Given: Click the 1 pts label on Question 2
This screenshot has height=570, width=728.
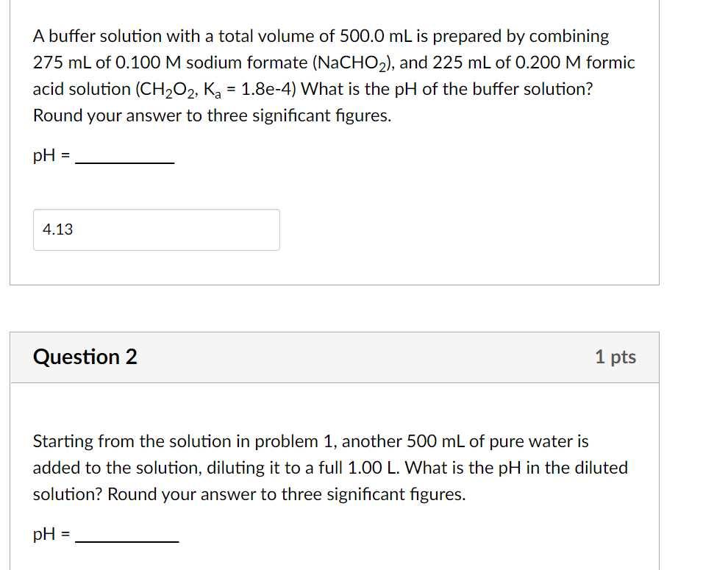Looking at the screenshot, I should pos(616,357).
